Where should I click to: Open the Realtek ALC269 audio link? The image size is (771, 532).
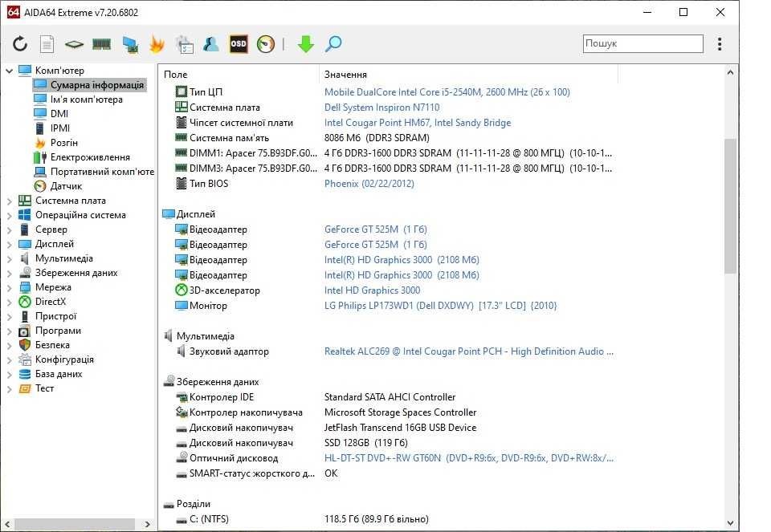click(468, 351)
